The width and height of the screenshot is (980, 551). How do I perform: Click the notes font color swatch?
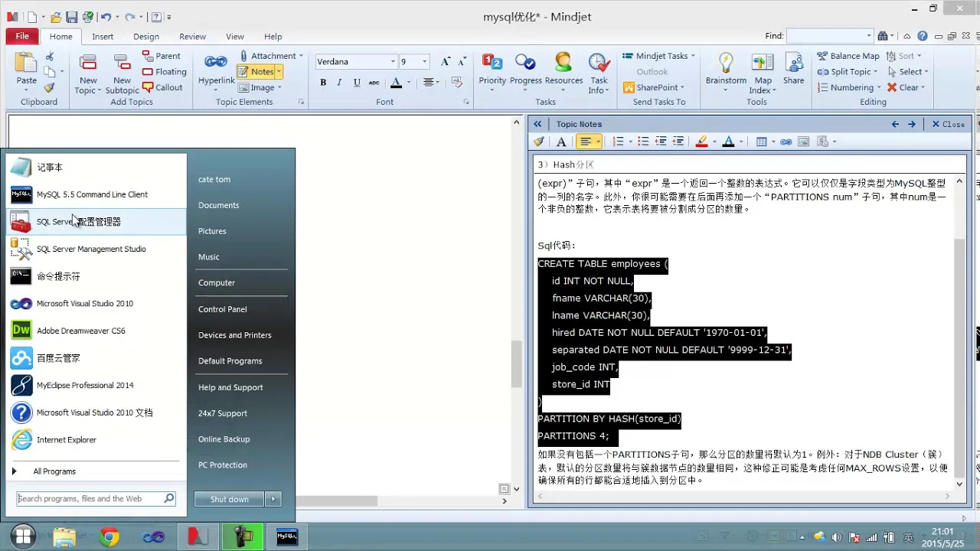(x=728, y=142)
